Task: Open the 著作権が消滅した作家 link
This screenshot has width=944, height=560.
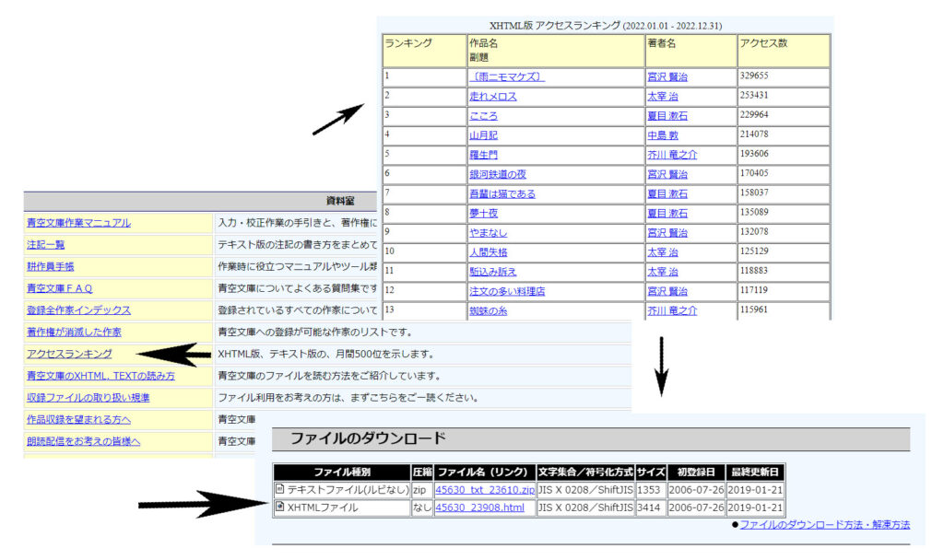Action: click(x=74, y=332)
